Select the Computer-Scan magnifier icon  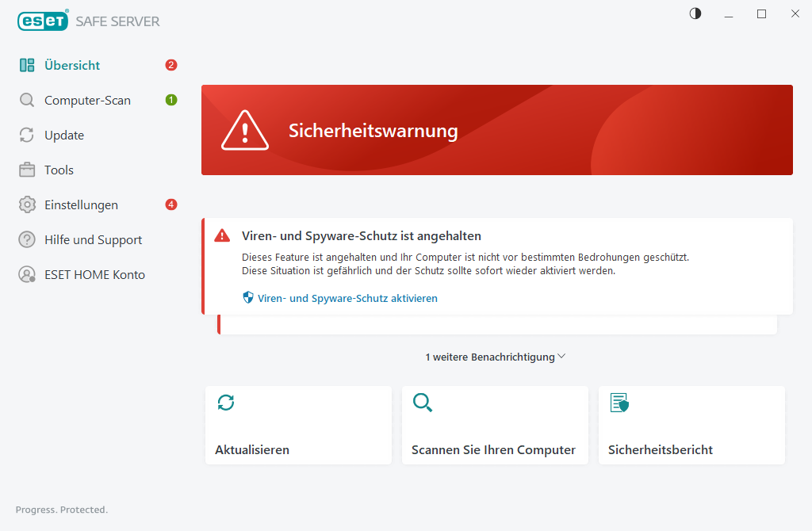click(x=27, y=100)
